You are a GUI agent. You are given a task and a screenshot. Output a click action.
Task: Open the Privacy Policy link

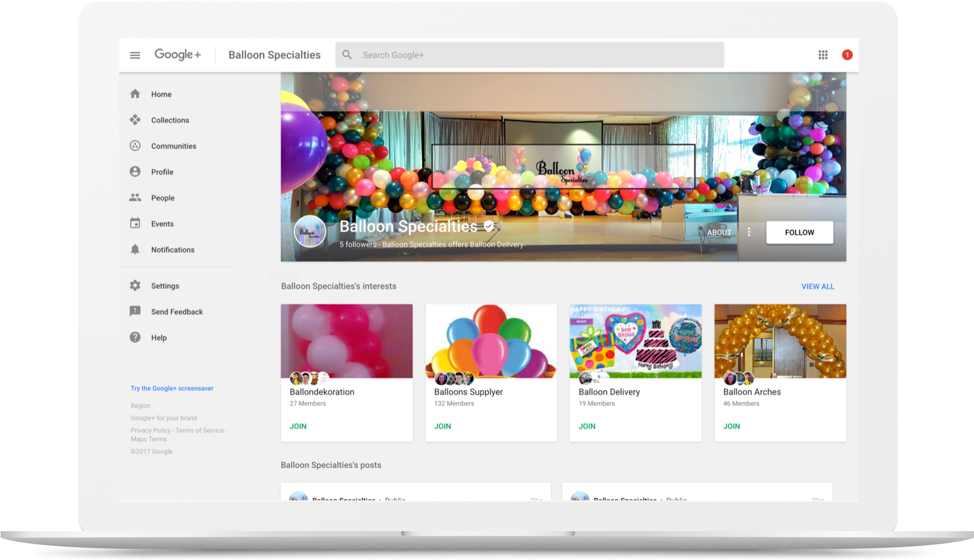coord(151,430)
